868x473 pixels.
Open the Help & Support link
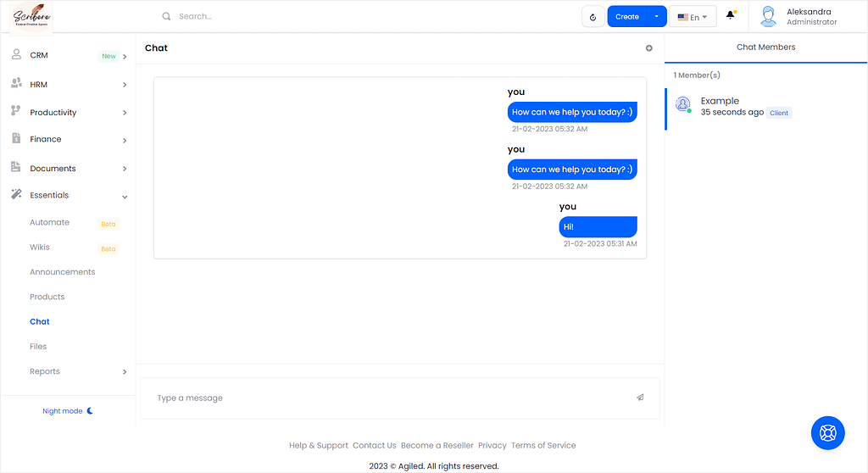[319, 445]
